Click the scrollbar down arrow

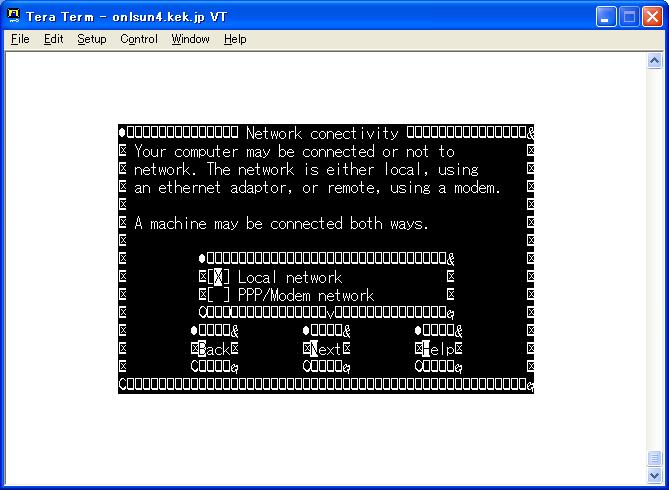click(x=654, y=475)
